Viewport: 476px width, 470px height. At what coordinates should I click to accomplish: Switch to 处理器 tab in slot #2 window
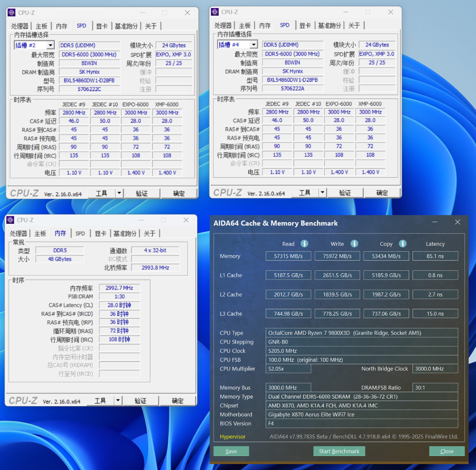(x=20, y=26)
